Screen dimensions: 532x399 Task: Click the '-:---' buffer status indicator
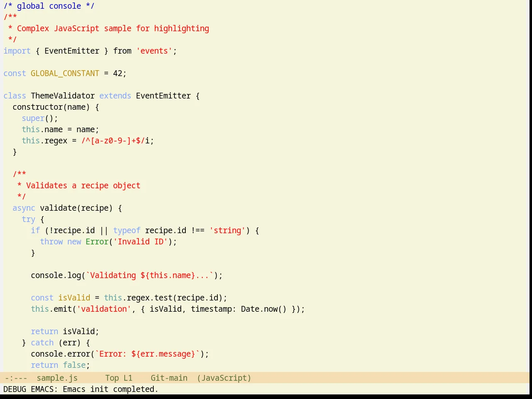16,378
